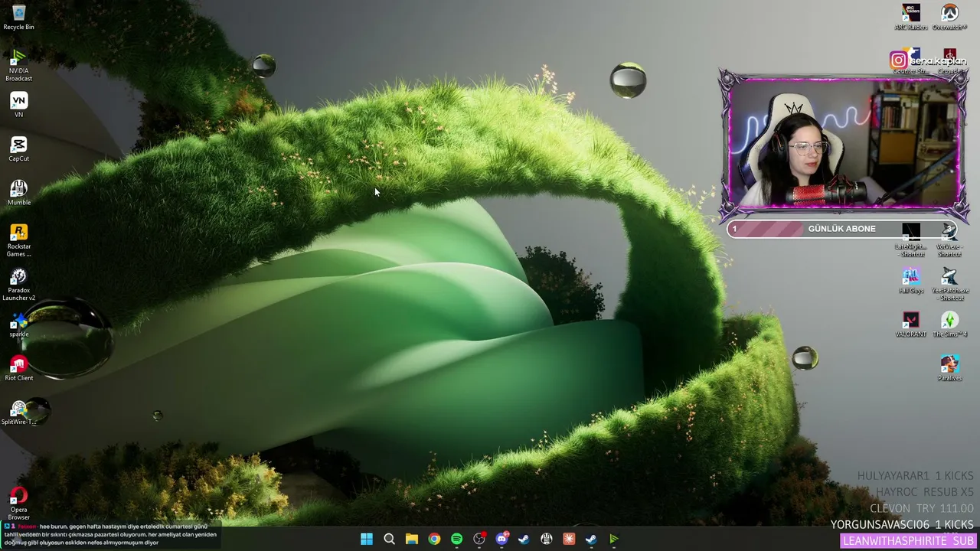This screenshot has height=551, width=980.
Task: Select the VN desktop shortcut
Action: pyautogui.click(x=18, y=105)
